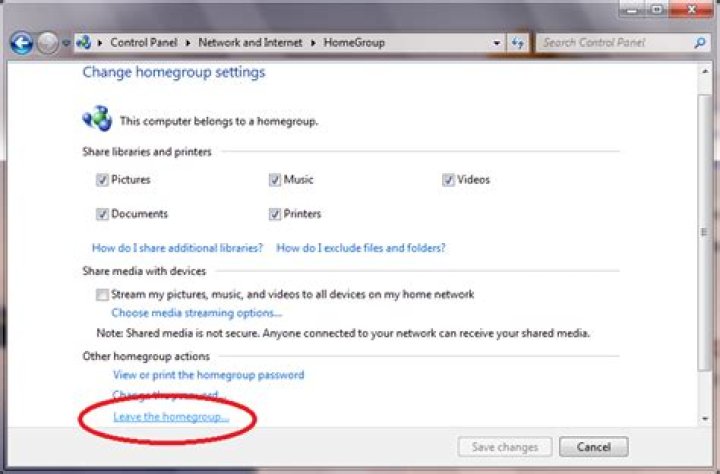Click the Note about shared media text

[x=343, y=333]
